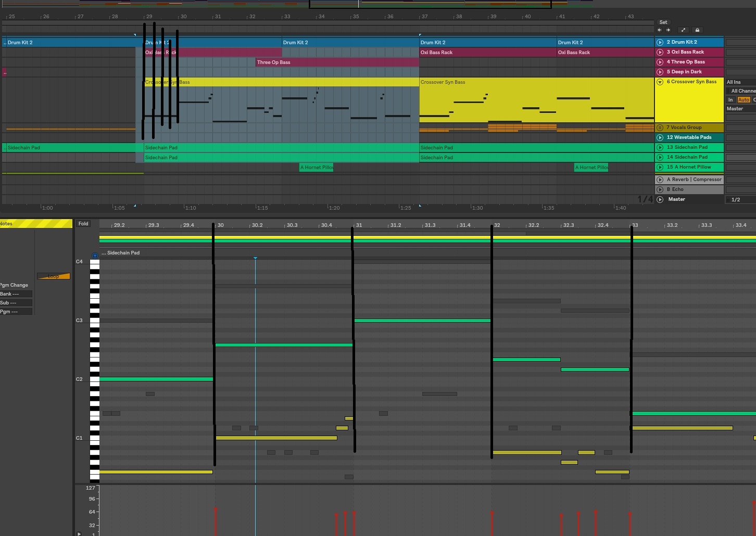This screenshot has height=536, width=756.
Task: Unfold the 4 Three Op Bass track
Action: click(x=660, y=62)
